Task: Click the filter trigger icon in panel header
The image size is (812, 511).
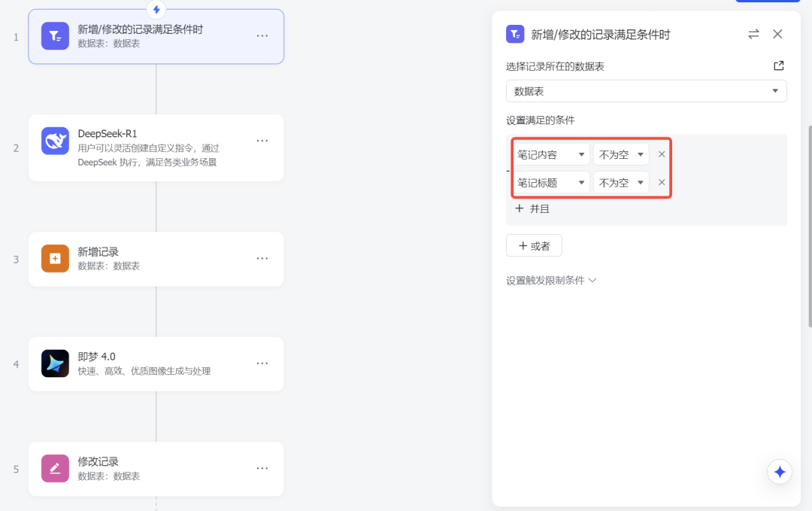Action: pyautogui.click(x=515, y=34)
